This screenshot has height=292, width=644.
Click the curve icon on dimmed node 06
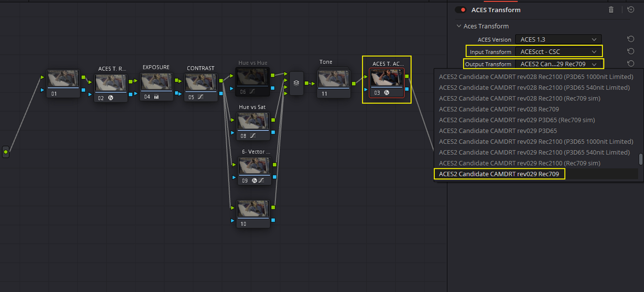tap(253, 92)
